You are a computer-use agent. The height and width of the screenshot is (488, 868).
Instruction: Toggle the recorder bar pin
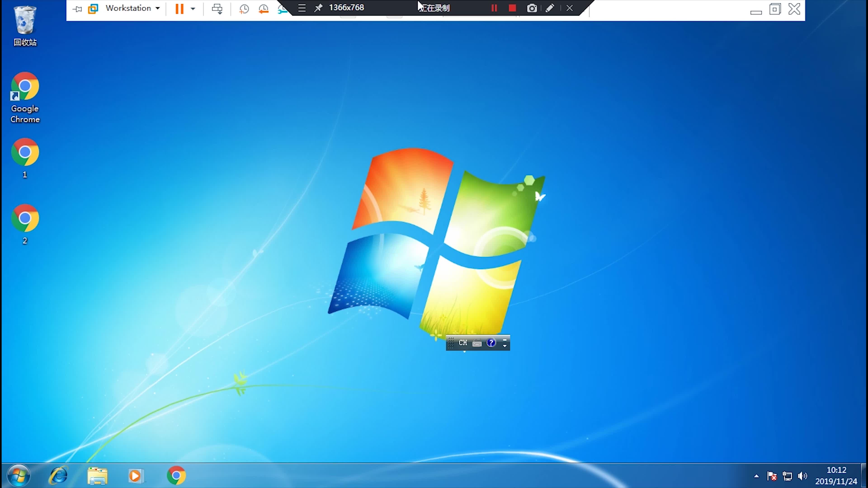[x=318, y=8]
